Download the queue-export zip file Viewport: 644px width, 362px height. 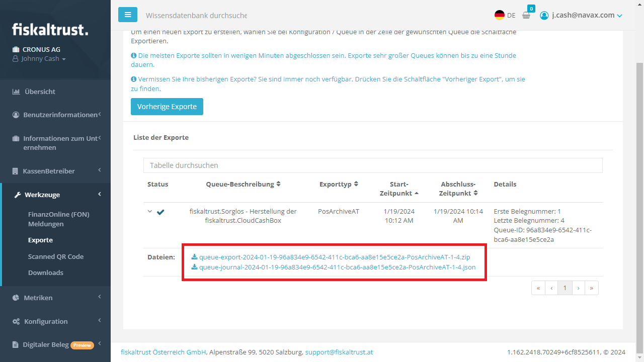coord(335,257)
